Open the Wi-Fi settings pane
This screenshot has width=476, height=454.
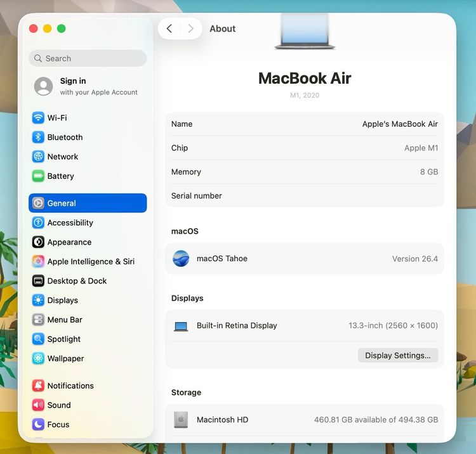[88, 118]
